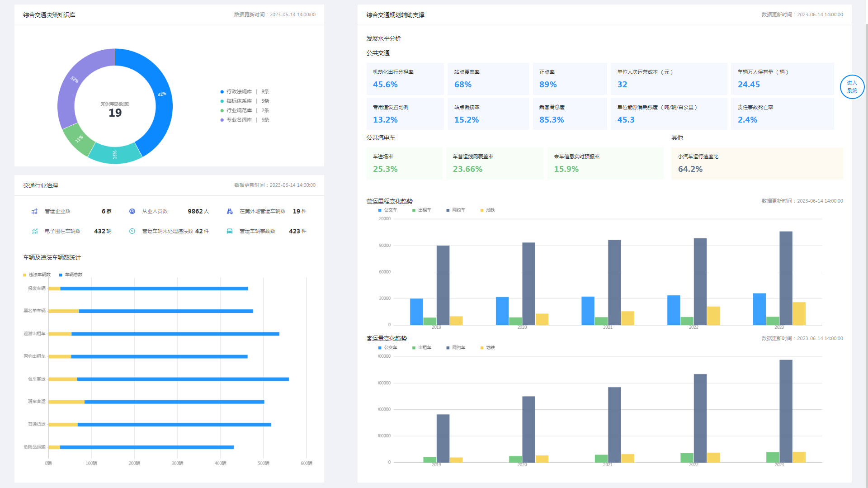Toggle 违法车辆数 legend in vehicle statistics chart
The image size is (868, 488).
[x=37, y=275]
